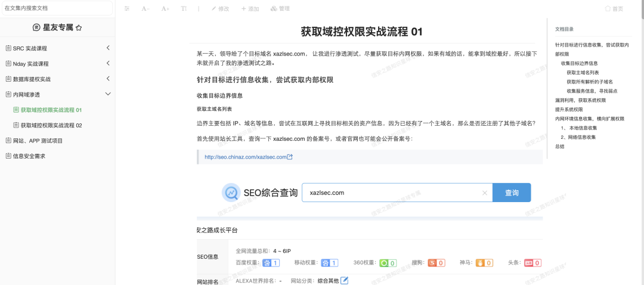Click the 头条 weight badge
Screen dimensions: 644x285
point(532,263)
